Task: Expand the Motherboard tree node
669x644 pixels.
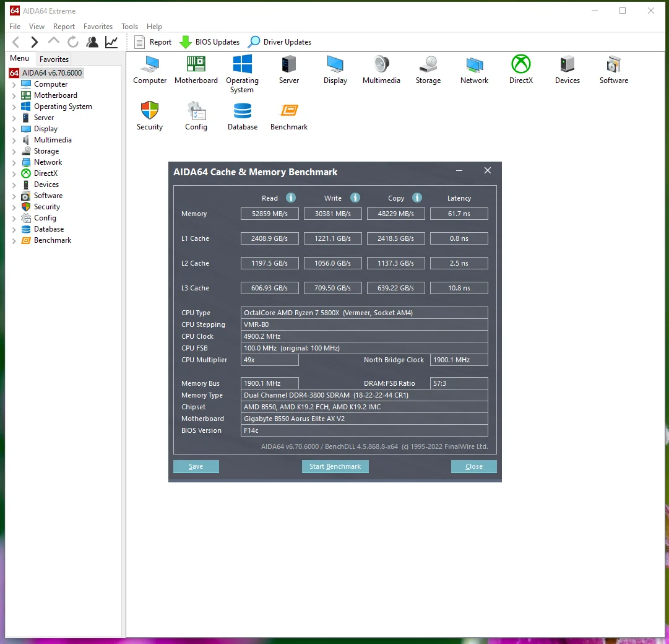Action: [x=14, y=95]
